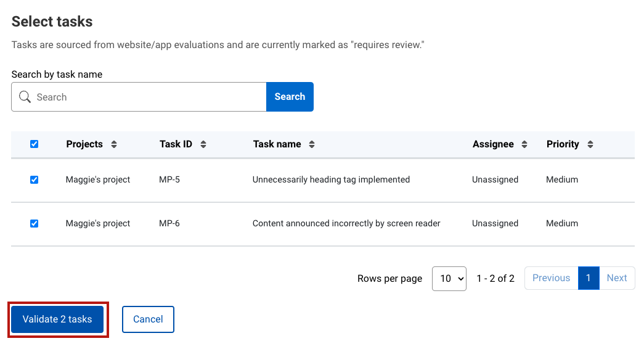Toggle the select-all checkbox in table header
Image resolution: width=644 pixels, height=341 pixels.
(35, 144)
